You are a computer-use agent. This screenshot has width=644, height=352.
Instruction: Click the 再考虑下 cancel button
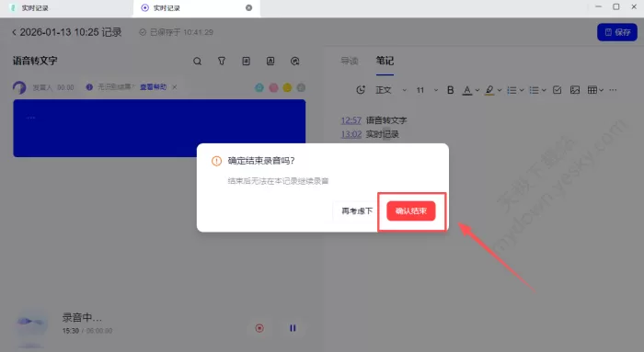pyautogui.click(x=357, y=210)
